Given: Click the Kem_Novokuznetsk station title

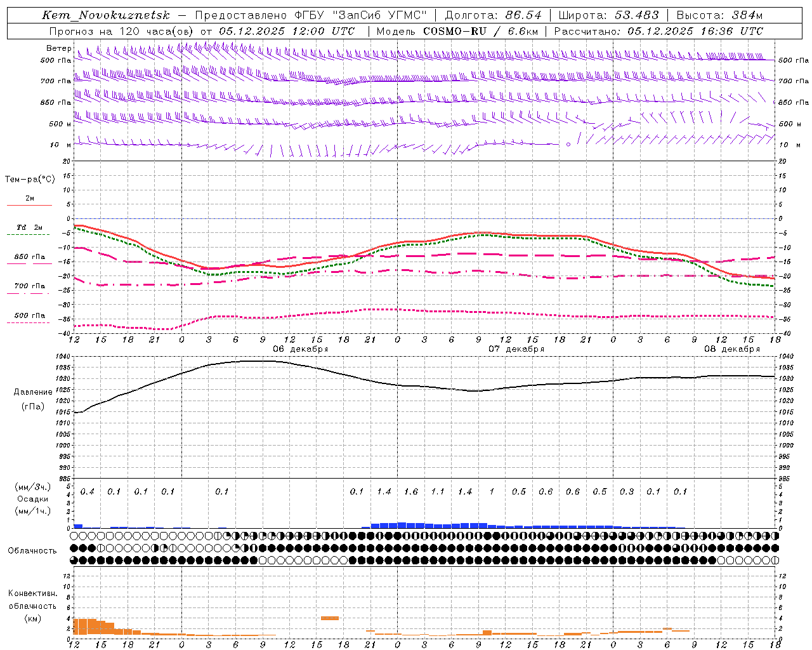Looking at the screenshot, I should (x=106, y=15).
